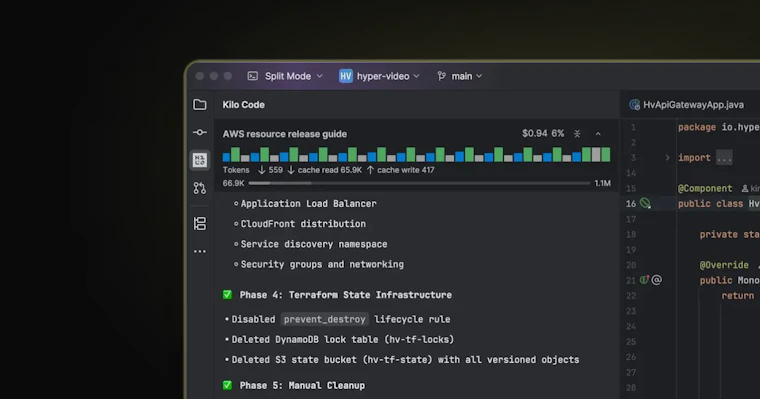Click the gutter bean icon on line 16
This screenshot has width=760, height=399.
point(645,203)
